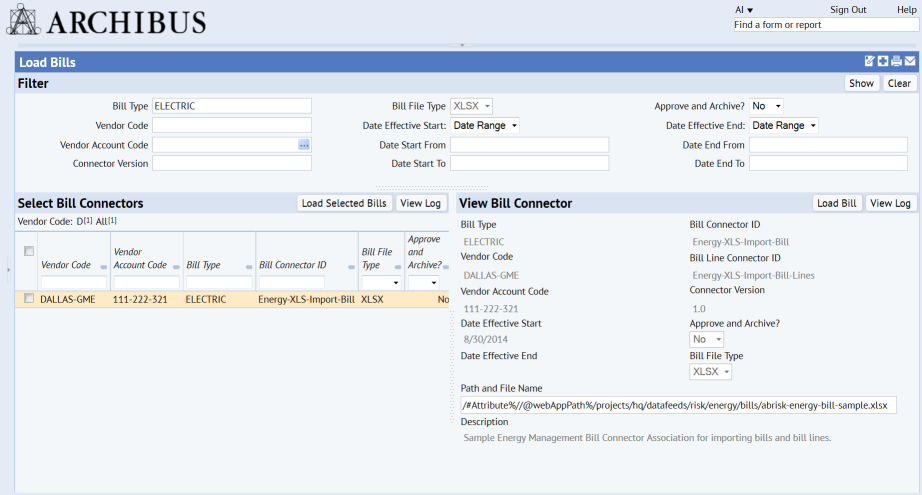Click the panel splitter below Filter
Image resolution: width=922 pixels, height=495 pixels.
coord(432,188)
